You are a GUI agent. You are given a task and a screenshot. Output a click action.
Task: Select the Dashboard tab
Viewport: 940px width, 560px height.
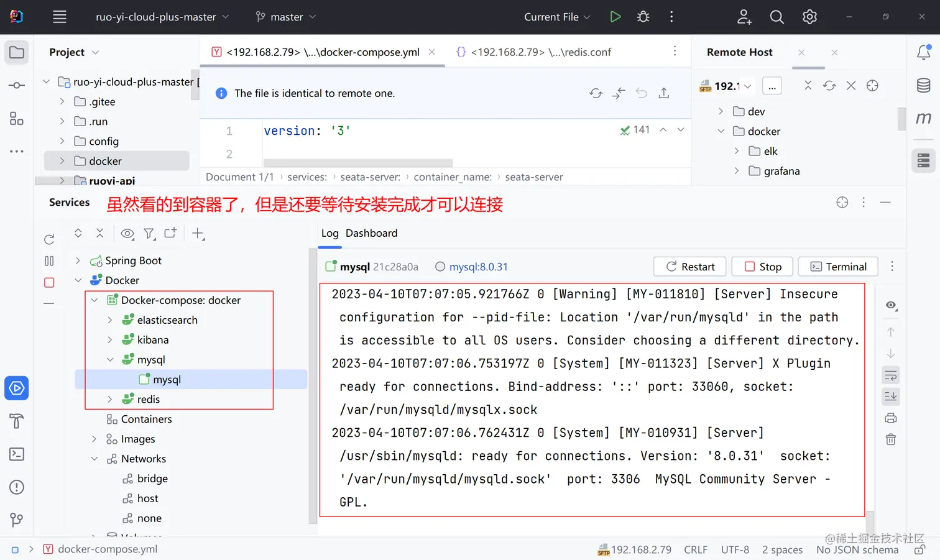pyautogui.click(x=371, y=233)
